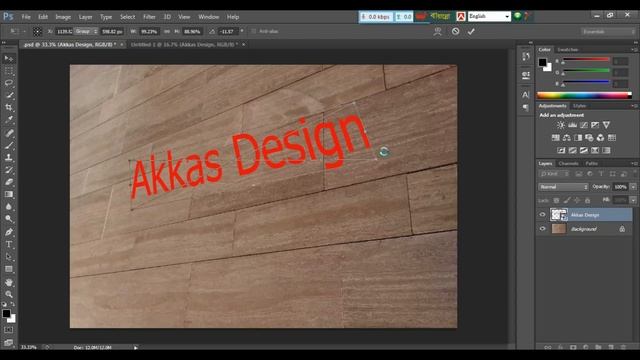Select the History Brush tool
The height and width of the screenshot is (360, 640).
click(9, 169)
